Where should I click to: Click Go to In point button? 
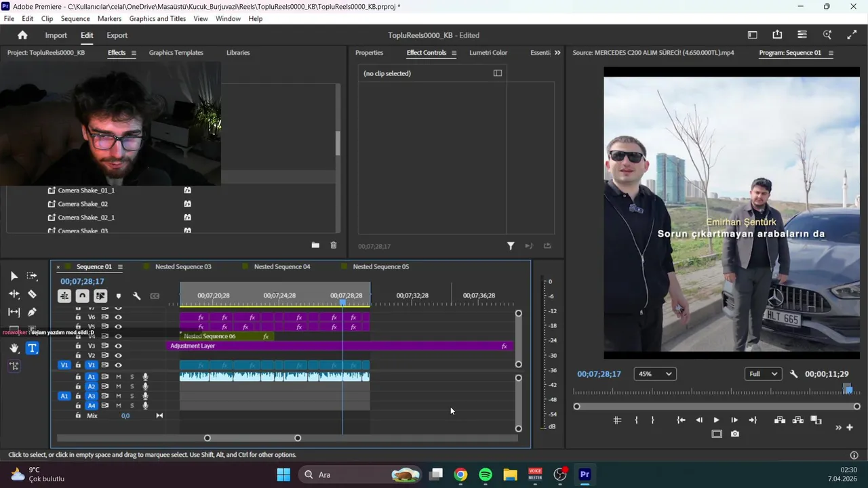click(681, 420)
